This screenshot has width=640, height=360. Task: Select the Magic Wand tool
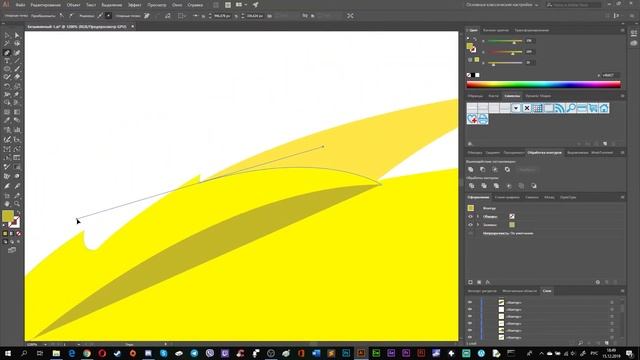click(7, 44)
